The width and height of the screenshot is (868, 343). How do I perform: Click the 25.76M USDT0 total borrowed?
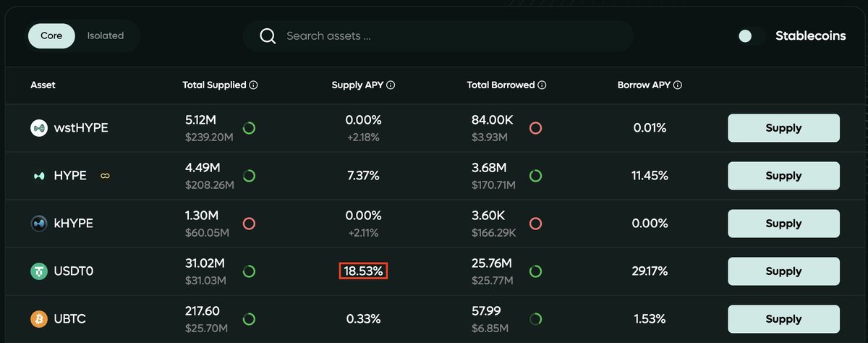(493, 263)
